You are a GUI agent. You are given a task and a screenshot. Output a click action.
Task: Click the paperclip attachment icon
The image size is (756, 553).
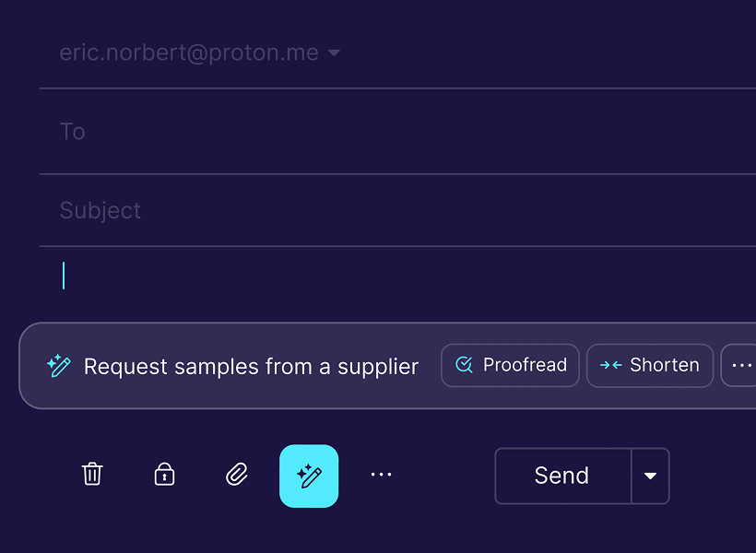(237, 475)
